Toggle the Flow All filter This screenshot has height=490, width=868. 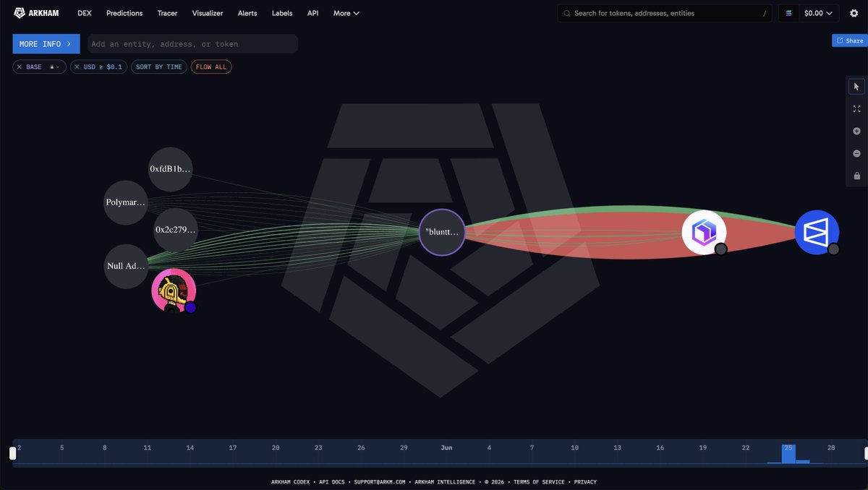[211, 66]
